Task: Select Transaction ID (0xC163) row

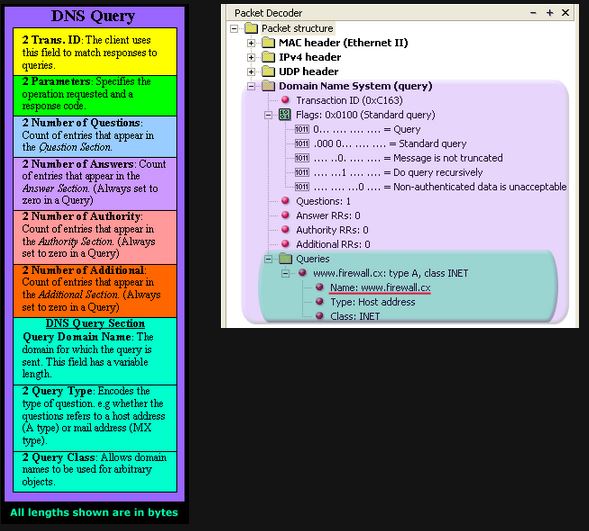Action: [349, 101]
